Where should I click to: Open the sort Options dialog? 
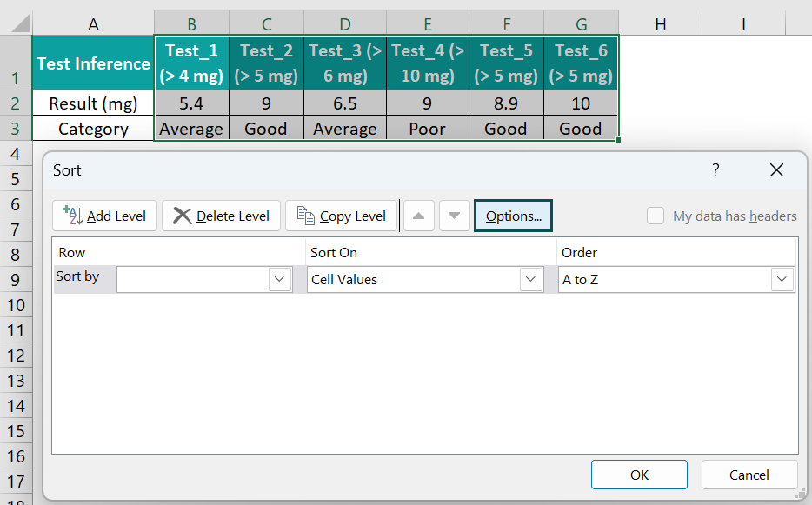click(x=513, y=216)
